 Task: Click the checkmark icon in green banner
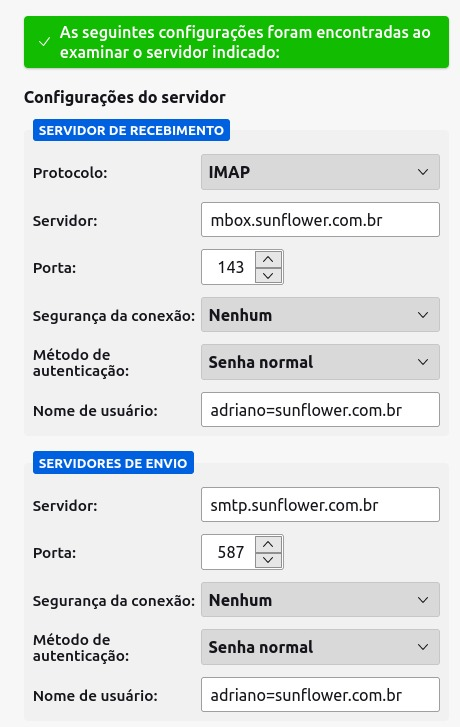tap(45, 42)
